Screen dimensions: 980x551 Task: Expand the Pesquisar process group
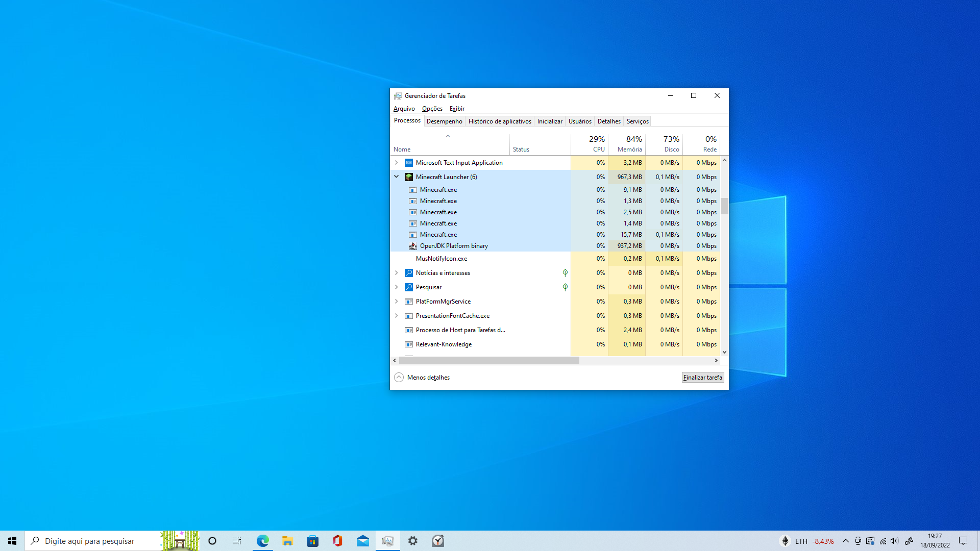pyautogui.click(x=397, y=287)
